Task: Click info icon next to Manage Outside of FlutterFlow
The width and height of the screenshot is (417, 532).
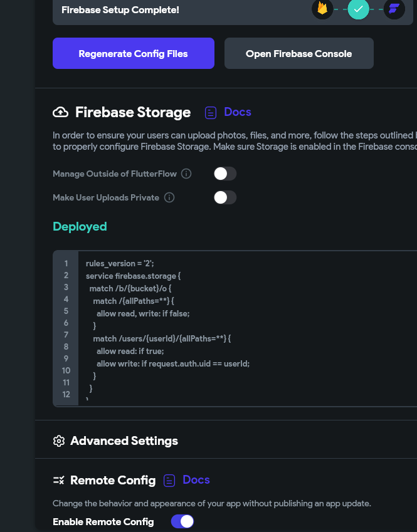Action: (x=186, y=174)
